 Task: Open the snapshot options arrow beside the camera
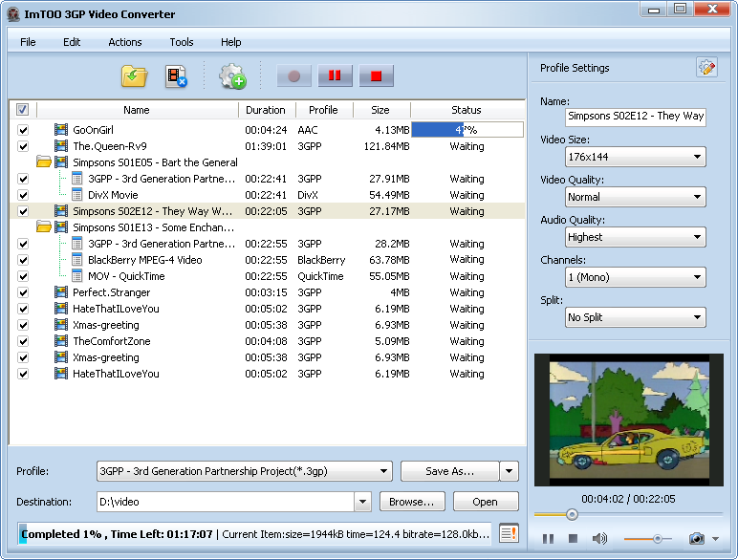(715, 539)
